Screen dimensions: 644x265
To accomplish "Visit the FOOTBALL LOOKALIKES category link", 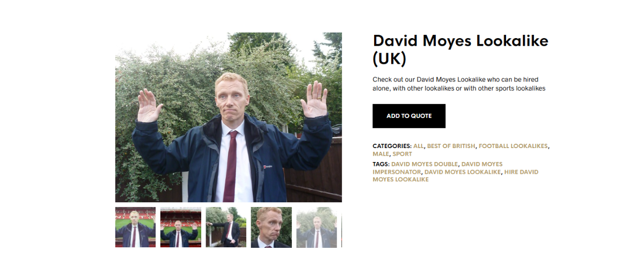I will pos(513,146).
